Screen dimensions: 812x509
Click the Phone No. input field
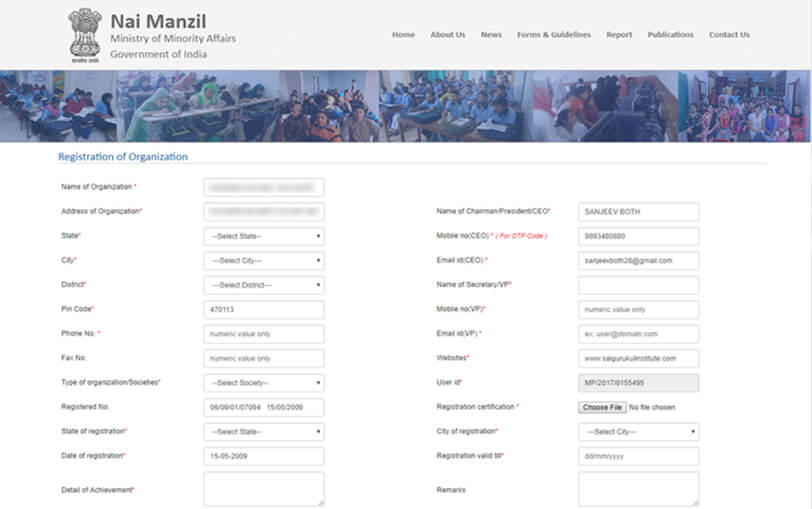coord(264,334)
